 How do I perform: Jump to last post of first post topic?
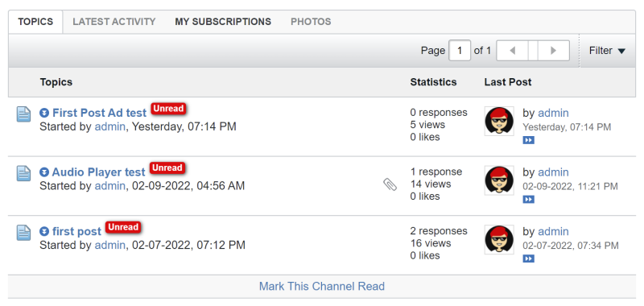[529, 258]
